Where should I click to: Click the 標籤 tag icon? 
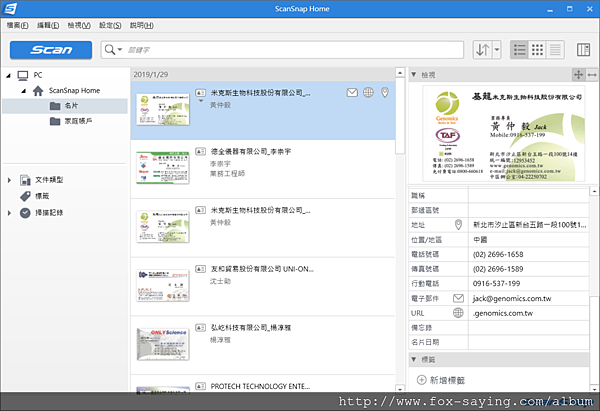[x=25, y=196]
